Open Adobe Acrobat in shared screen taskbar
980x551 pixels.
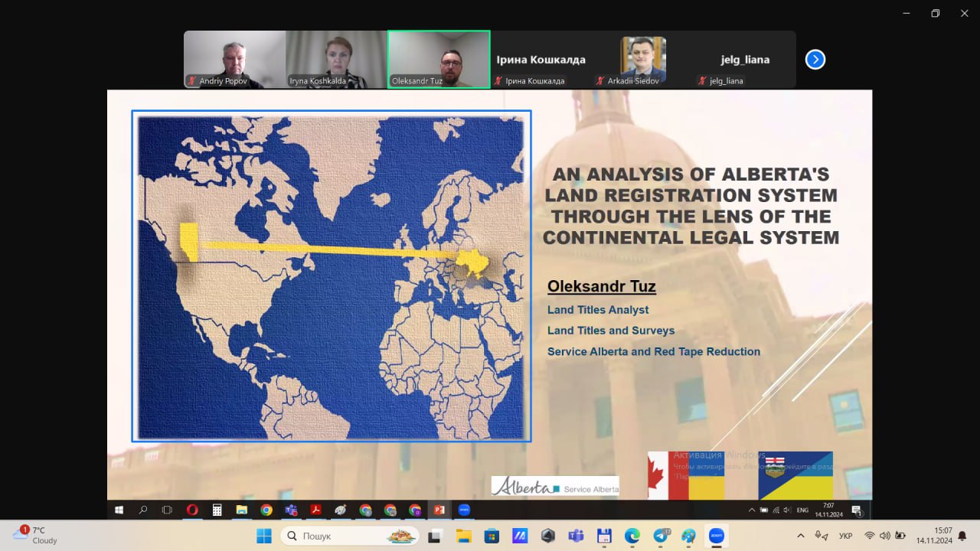[315, 510]
